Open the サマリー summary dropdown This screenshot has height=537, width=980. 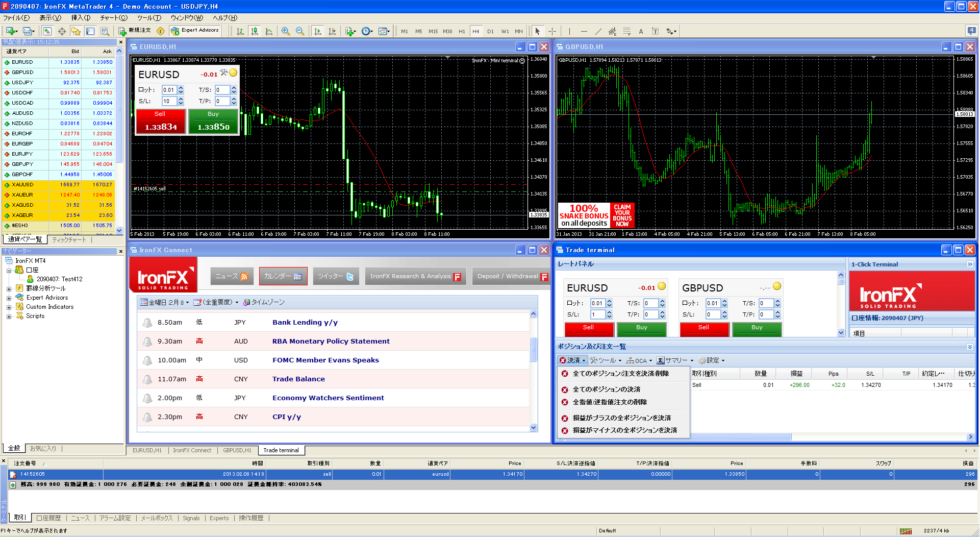675,360
